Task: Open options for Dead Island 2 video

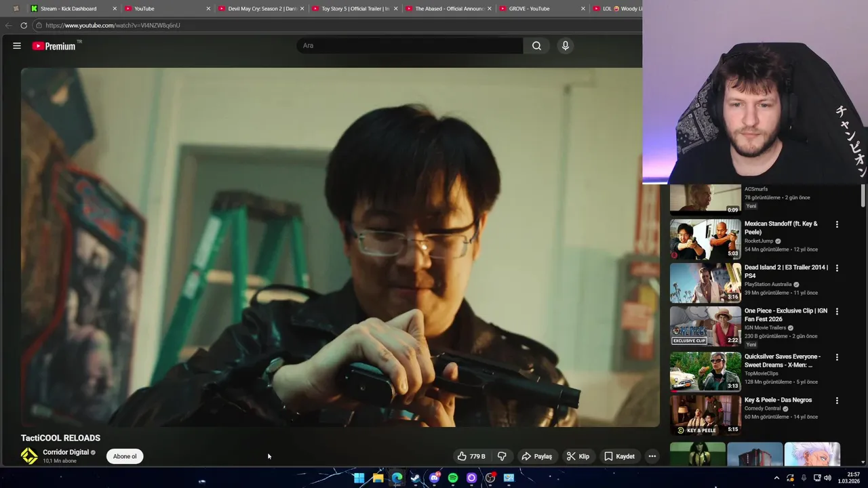Action: tap(837, 268)
